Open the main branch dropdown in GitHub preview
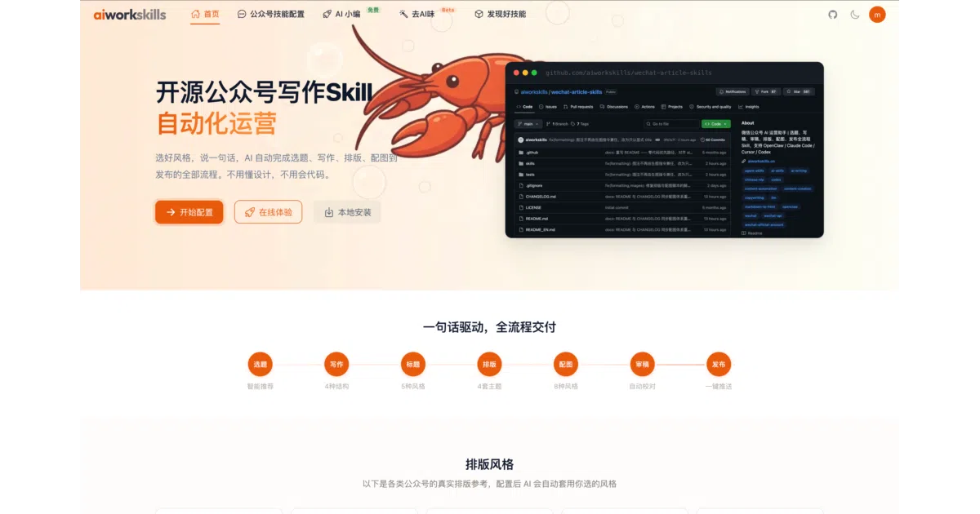This screenshot has width=980, height=514. 528,124
